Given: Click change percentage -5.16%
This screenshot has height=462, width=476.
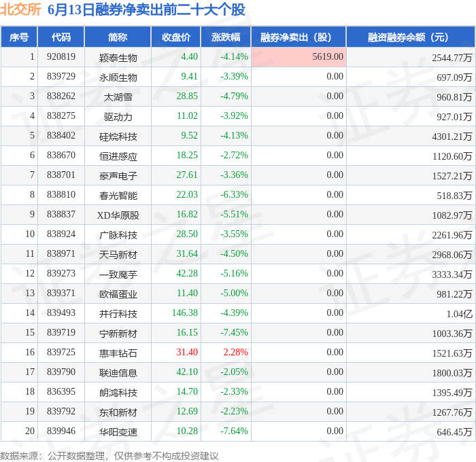Looking at the screenshot, I should pos(234,274).
